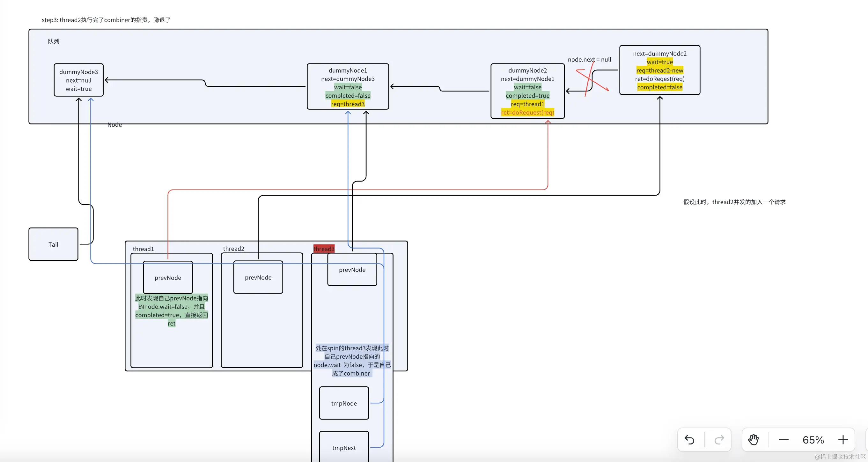Select the node with req=thread2-new
Viewport: 868px width, 462px height.
point(659,70)
